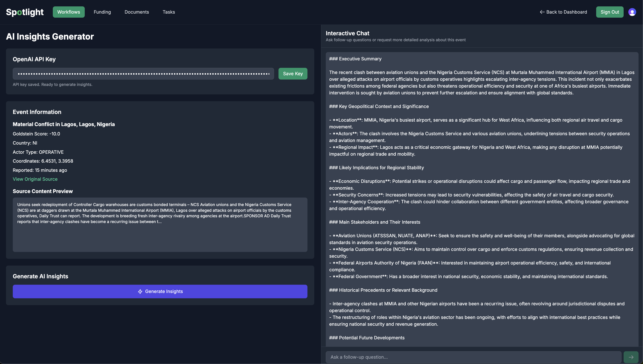Click the Save Key button

[293, 74]
